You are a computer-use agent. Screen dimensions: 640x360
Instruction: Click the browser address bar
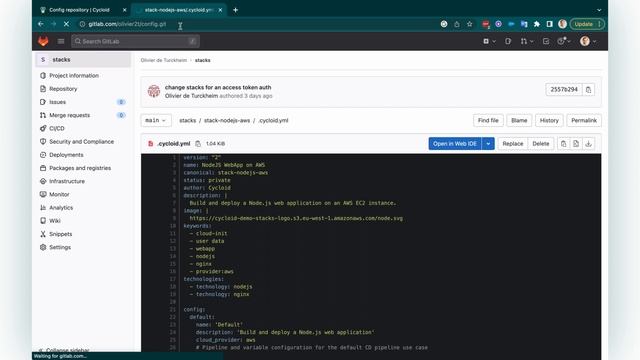[x=261, y=24]
